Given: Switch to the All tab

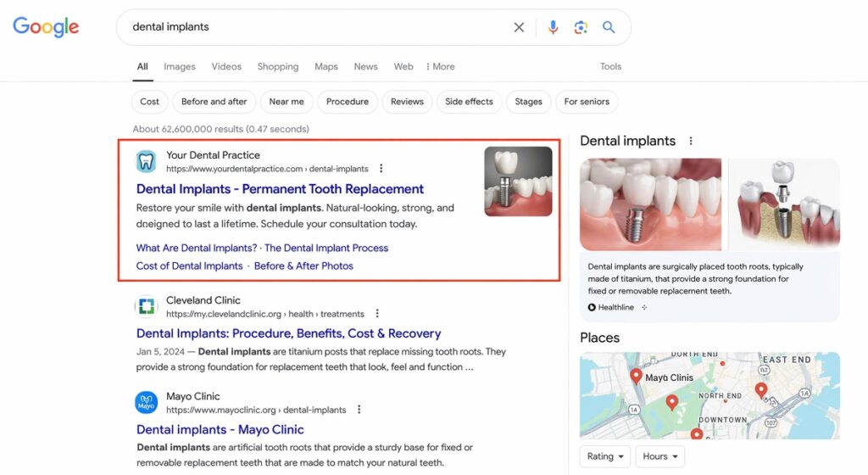Looking at the screenshot, I should tap(142, 66).
